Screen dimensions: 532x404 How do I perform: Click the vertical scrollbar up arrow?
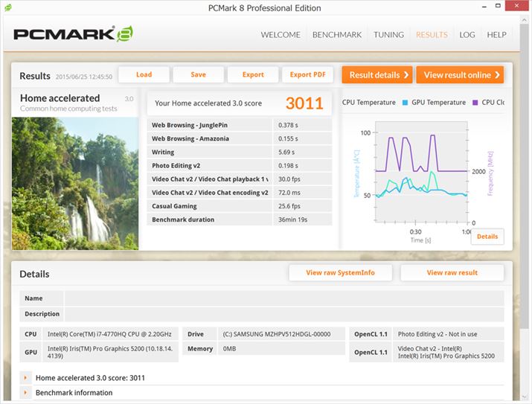(x=524, y=20)
